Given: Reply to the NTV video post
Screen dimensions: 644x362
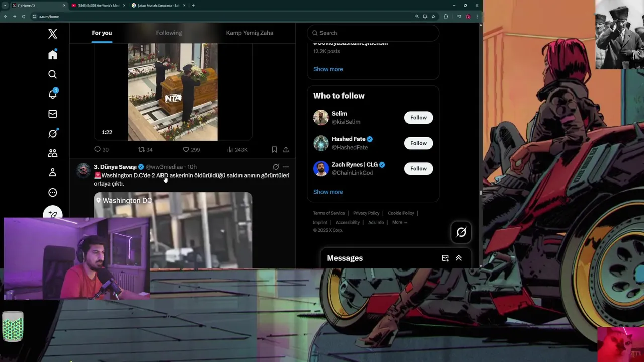Looking at the screenshot, I should point(101,149).
